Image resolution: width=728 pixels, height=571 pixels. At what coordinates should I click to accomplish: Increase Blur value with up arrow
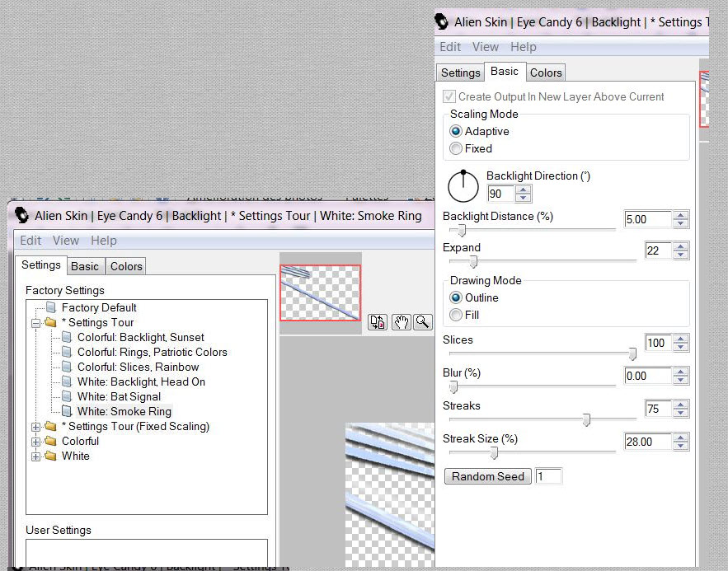681,372
